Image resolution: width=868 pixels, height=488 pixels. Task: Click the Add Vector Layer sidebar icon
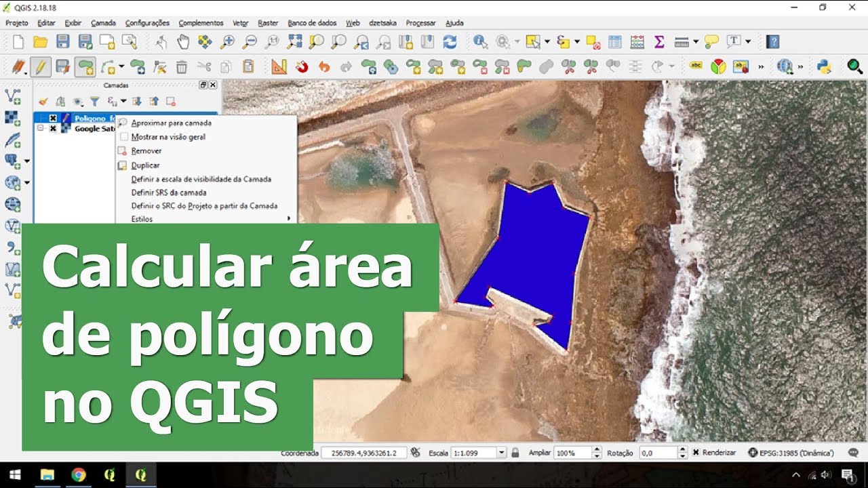(12, 96)
